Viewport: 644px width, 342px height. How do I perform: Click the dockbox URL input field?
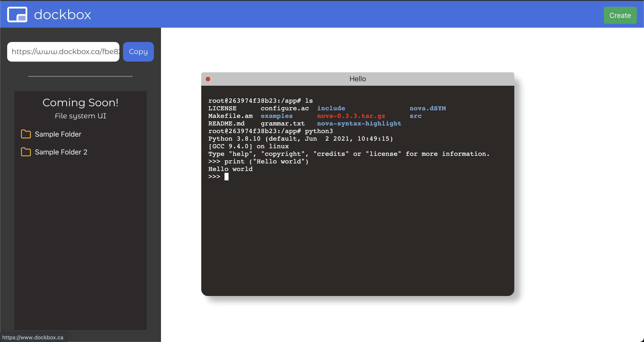(63, 52)
